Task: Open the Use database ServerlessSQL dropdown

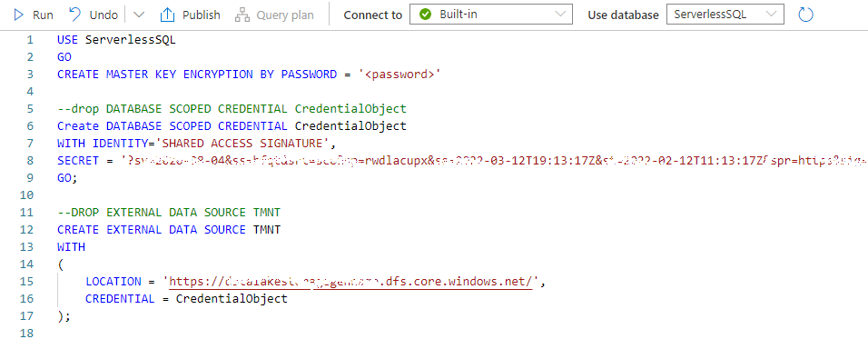Action: (725, 15)
